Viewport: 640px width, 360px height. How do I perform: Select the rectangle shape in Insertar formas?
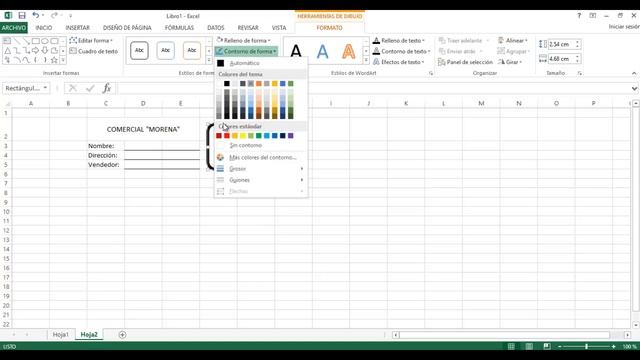(x=36, y=41)
